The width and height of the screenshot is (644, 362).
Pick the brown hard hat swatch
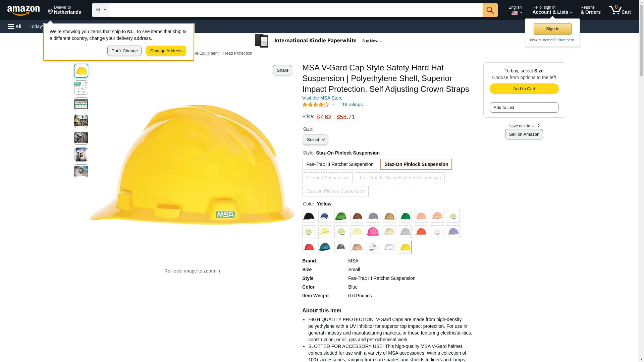click(x=357, y=217)
